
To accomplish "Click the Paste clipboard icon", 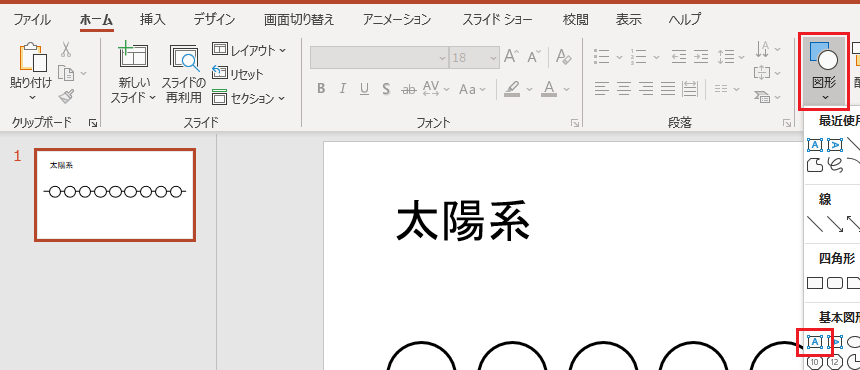I will click(32, 57).
